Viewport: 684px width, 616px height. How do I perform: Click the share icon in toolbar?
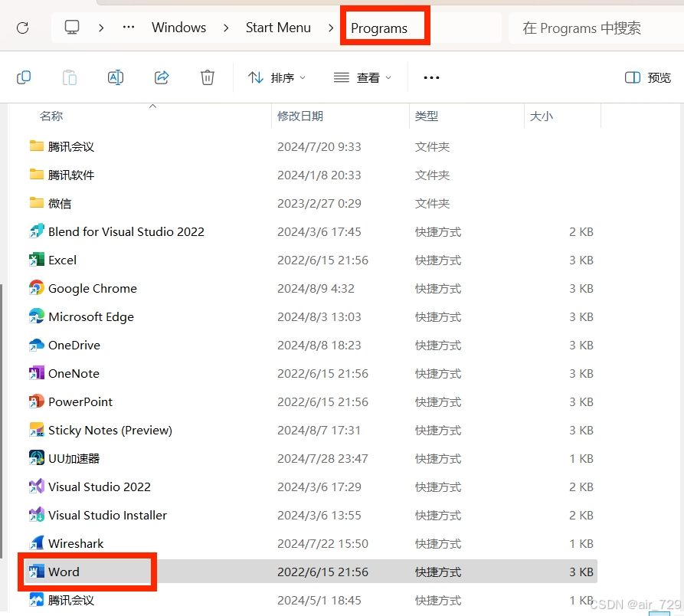(162, 77)
